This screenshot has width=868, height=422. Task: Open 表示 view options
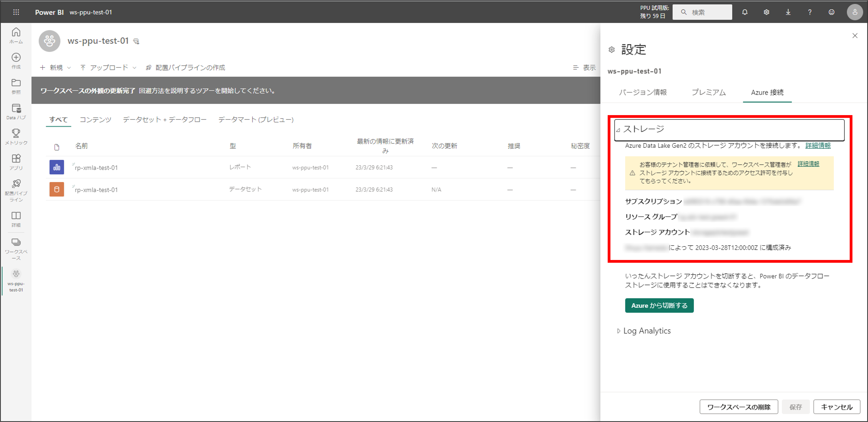click(585, 67)
